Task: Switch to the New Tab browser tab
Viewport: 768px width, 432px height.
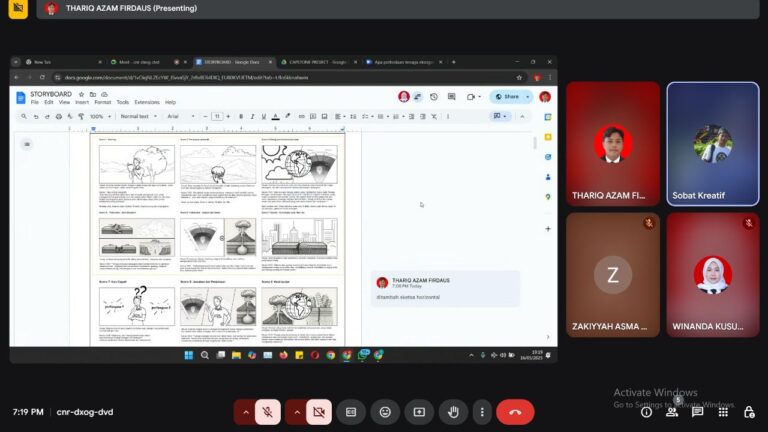Action: (x=64, y=62)
